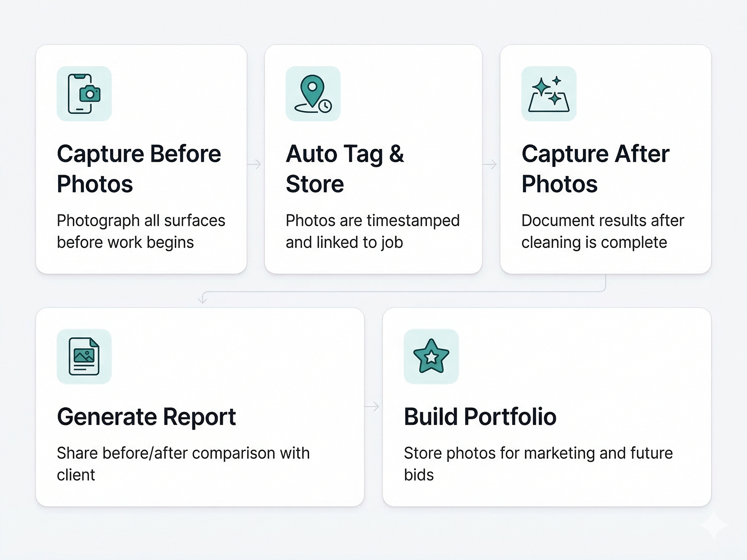
Task: Open the photo document icon in Generate Report
Action: pos(83,356)
